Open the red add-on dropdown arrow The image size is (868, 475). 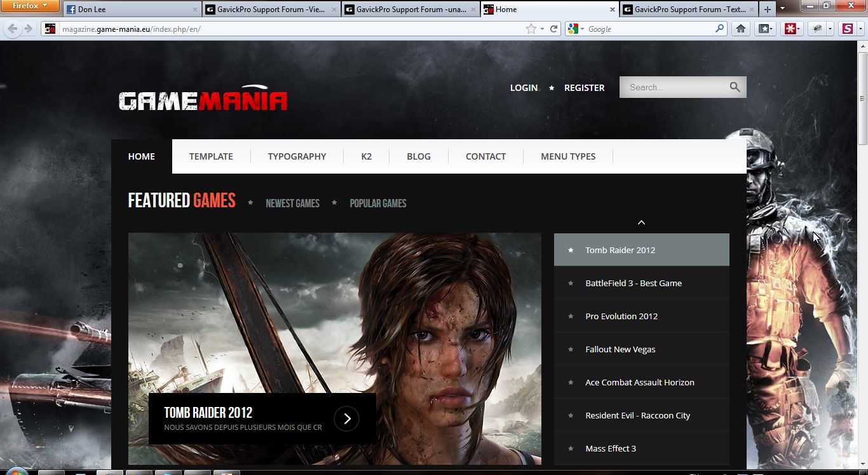tap(799, 29)
